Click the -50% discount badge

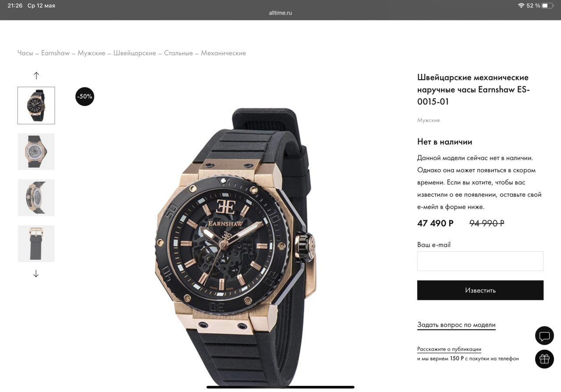coord(85,96)
